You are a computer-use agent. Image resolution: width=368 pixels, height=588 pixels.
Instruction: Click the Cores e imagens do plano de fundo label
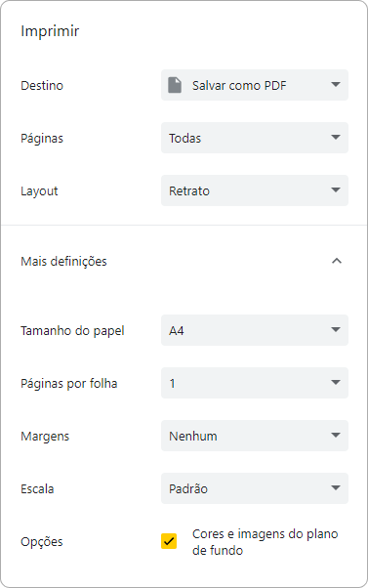coord(265,542)
